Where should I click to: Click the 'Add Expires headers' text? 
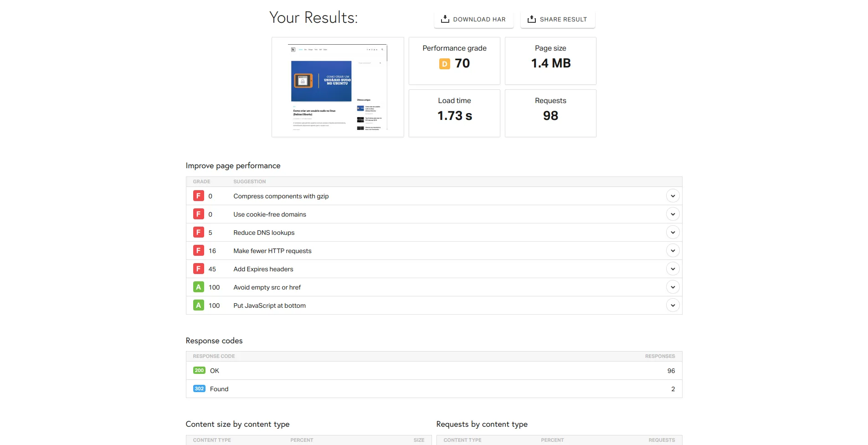[263, 269]
